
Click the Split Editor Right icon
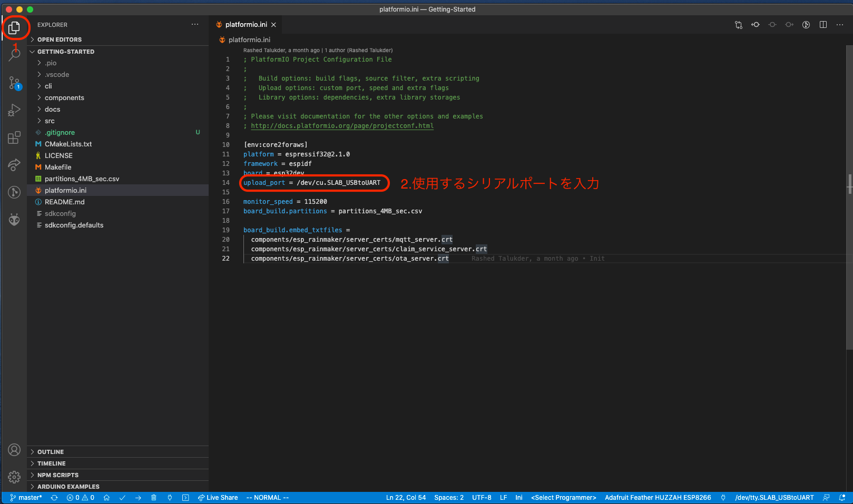(x=823, y=25)
